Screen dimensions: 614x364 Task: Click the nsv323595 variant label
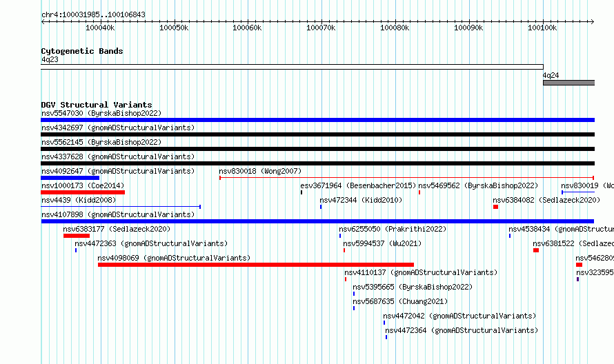point(595,272)
